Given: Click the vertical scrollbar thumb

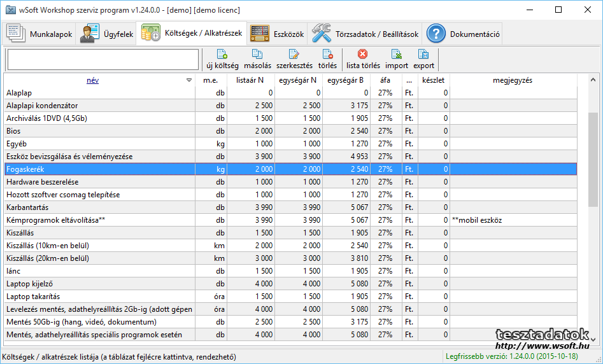Looking at the screenshot, I should pos(593,160).
